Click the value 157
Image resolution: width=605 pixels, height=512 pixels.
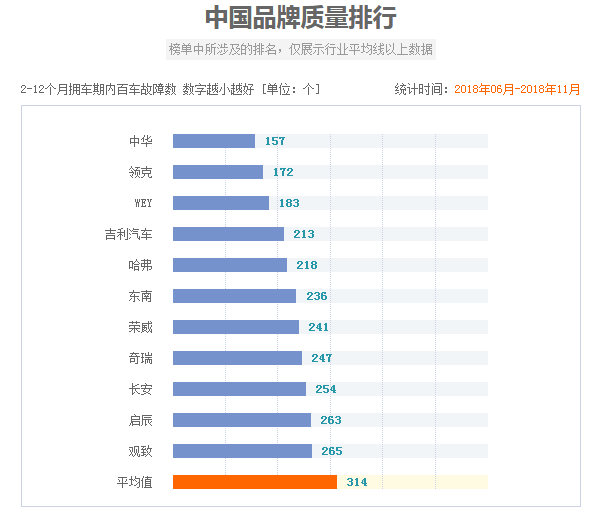tap(275, 141)
